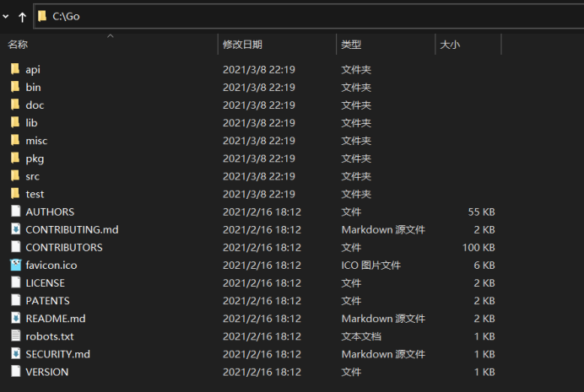Screen dimensions: 584x392
Task: Select the favicon.ico file name
Action: (x=51, y=266)
